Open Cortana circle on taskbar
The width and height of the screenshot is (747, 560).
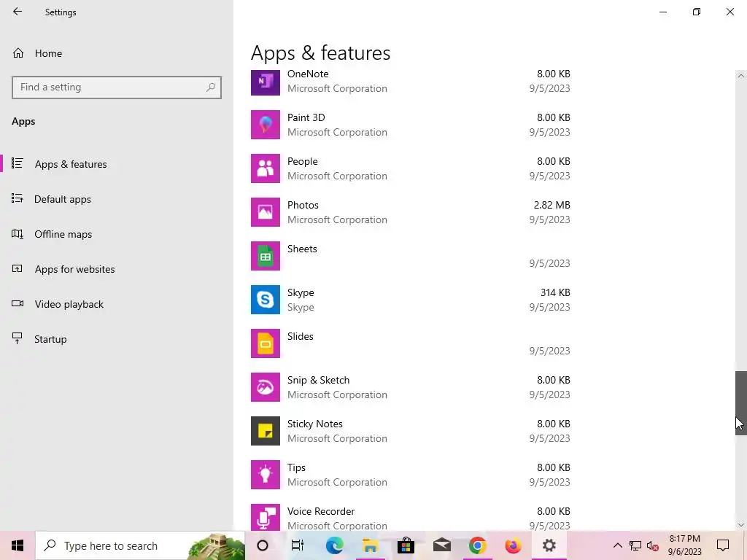(263, 545)
